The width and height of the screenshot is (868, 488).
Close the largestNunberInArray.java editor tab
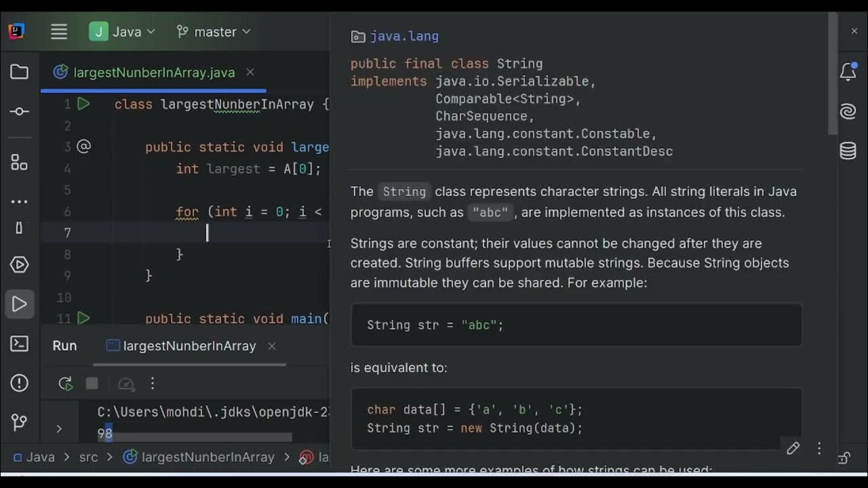250,72
